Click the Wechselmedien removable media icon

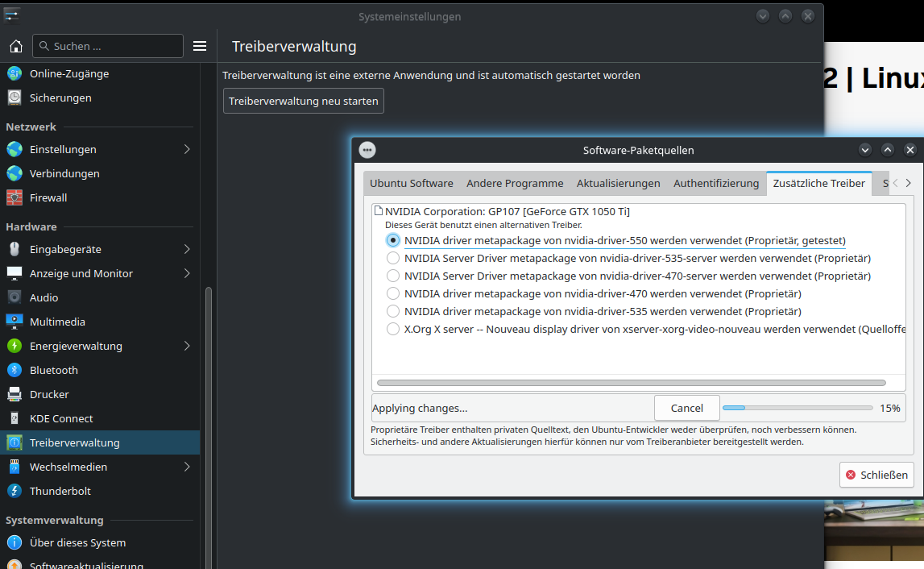click(15, 467)
